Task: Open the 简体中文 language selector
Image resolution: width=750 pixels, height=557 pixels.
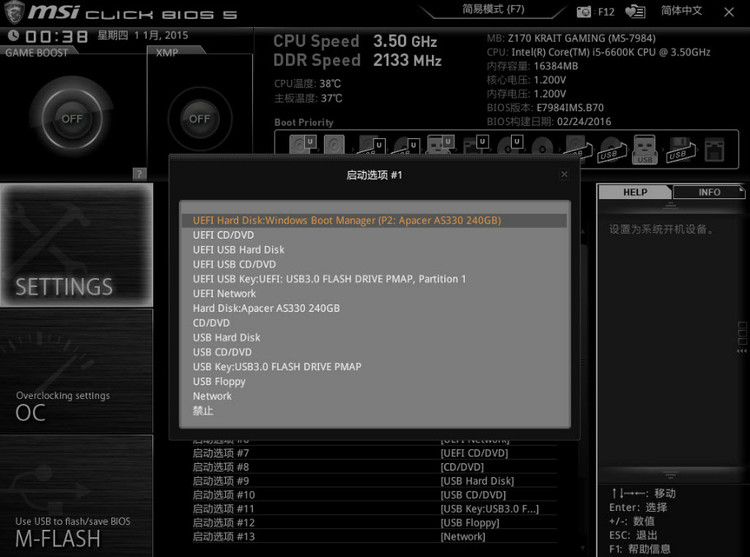Action: tap(682, 11)
